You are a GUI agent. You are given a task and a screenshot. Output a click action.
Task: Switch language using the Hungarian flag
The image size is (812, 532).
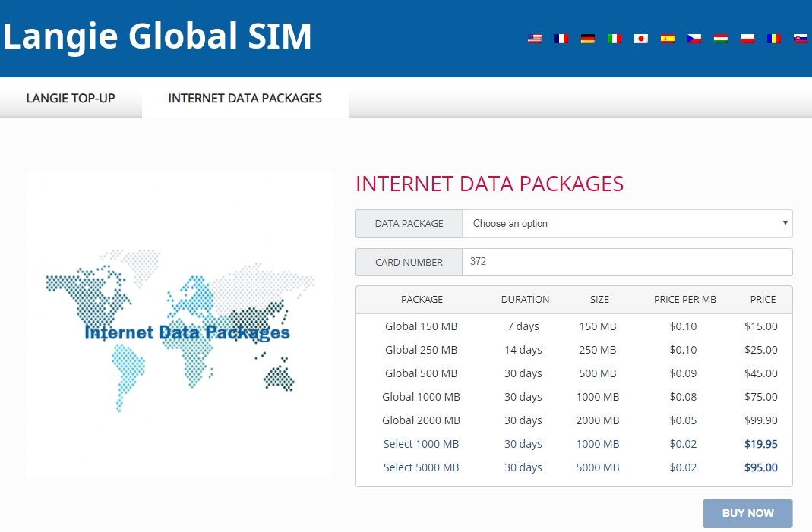tap(720, 39)
